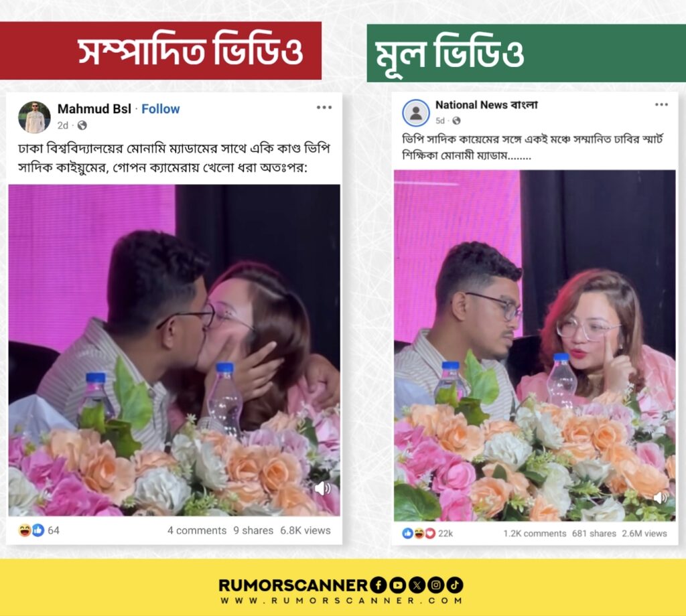Play the edited video thumbnail
This screenshot has width=686, height=616.
pyautogui.click(x=174, y=350)
